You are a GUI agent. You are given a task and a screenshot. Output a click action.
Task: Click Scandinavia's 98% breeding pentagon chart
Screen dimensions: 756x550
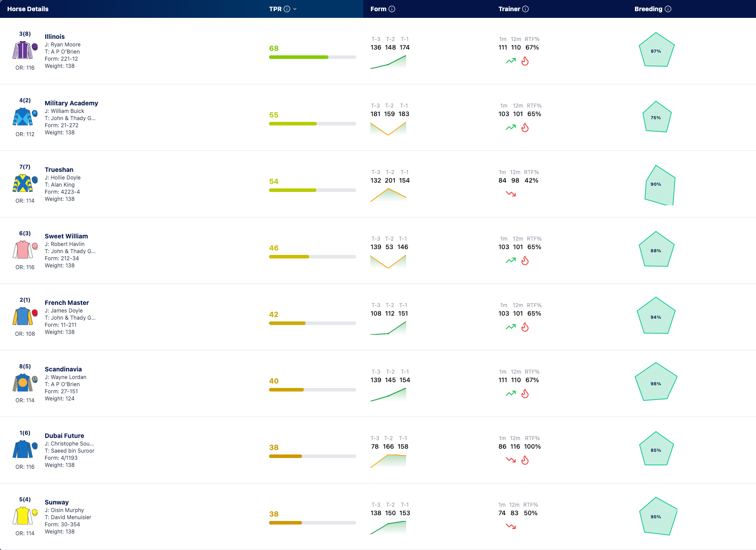pos(656,382)
